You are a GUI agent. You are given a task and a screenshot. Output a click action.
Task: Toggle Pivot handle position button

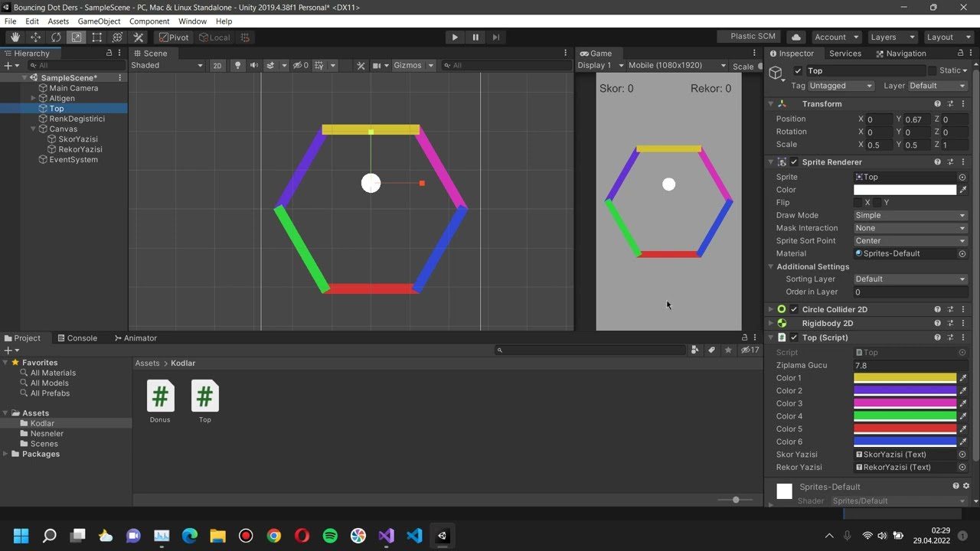pos(174,37)
